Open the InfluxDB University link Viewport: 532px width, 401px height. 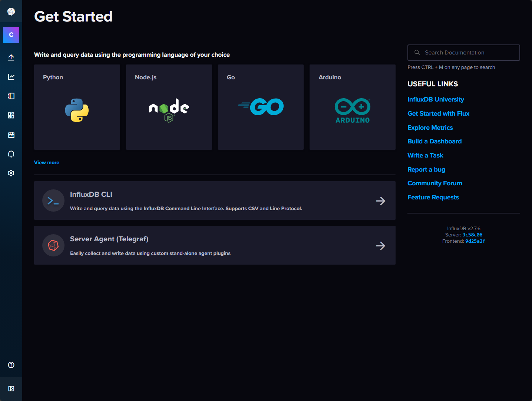(436, 99)
